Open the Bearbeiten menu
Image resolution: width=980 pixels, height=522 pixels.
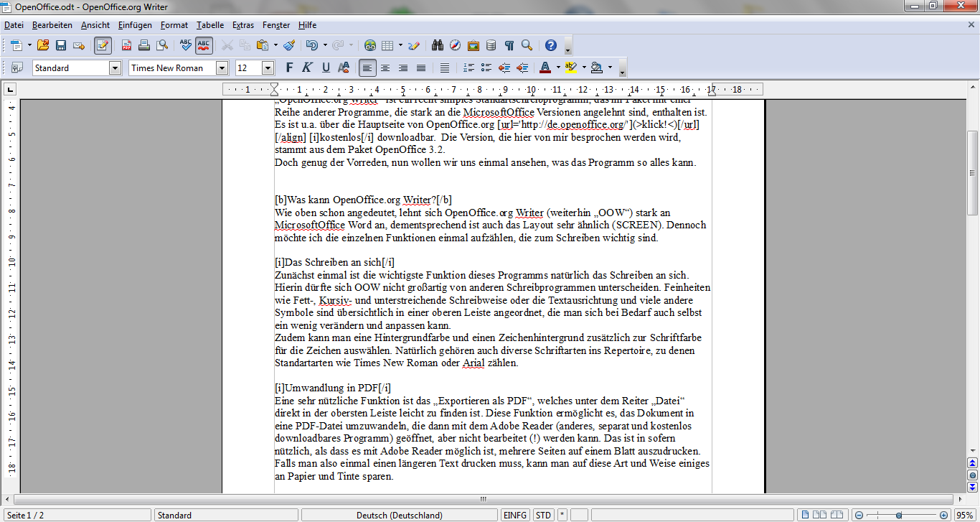tap(52, 24)
